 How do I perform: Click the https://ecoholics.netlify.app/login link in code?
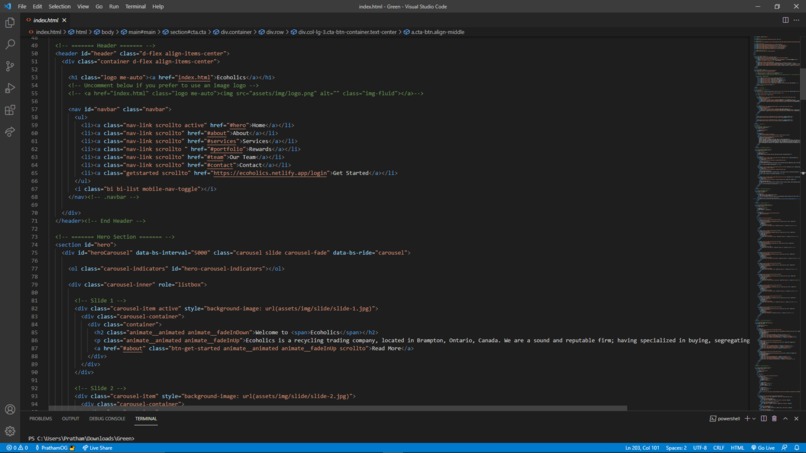270,173
